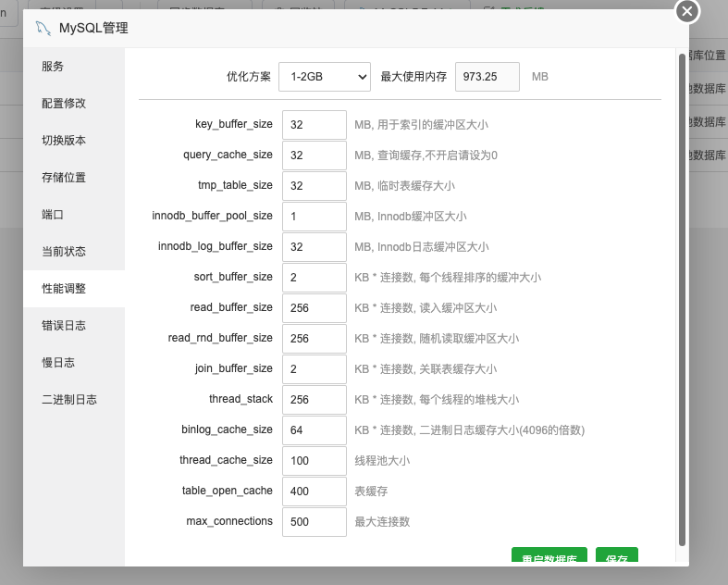Screen dimensions: 728x585
Task: Click the 重启数据库 button
Action: (549, 554)
